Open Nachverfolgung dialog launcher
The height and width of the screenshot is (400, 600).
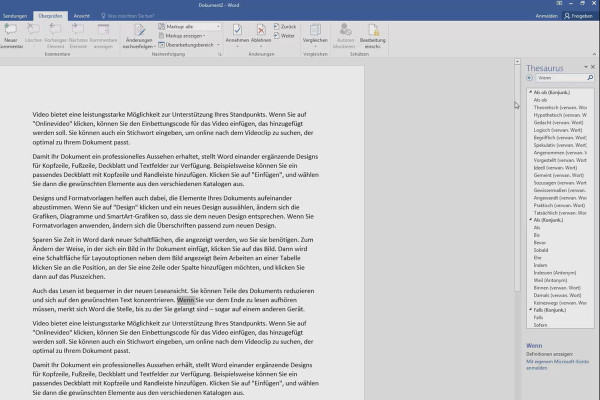coord(220,54)
